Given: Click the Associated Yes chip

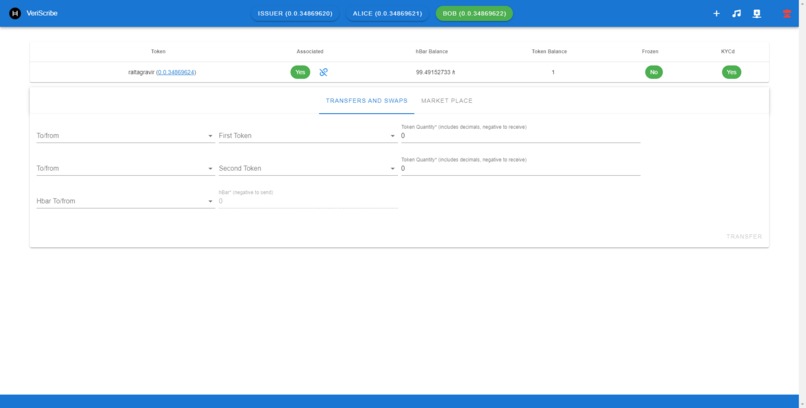Looking at the screenshot, I should point(300,72).
